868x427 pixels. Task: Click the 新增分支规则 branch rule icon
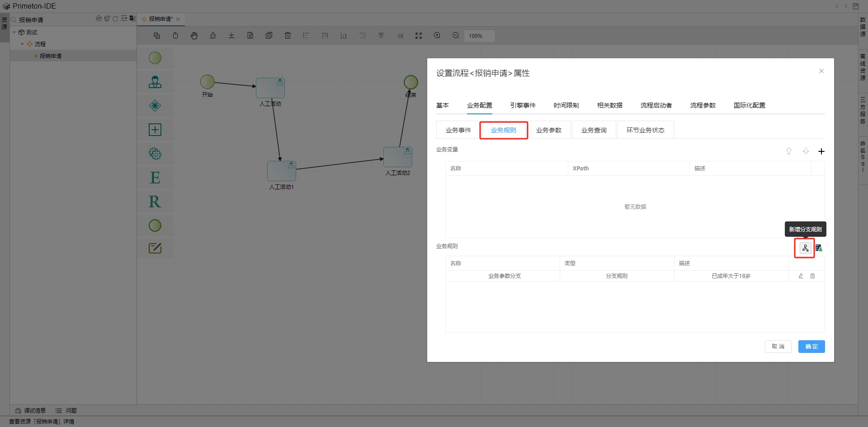coord(805,248)
